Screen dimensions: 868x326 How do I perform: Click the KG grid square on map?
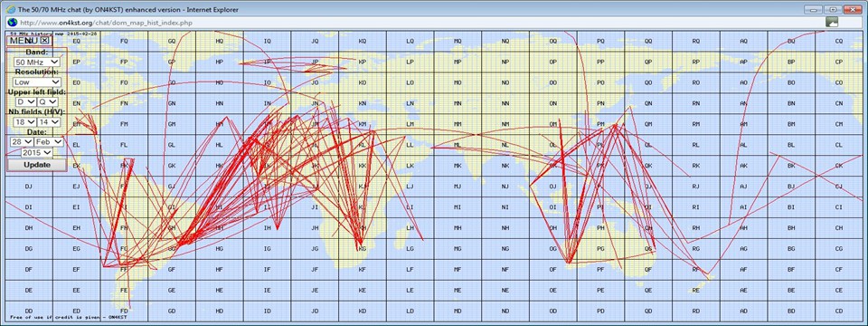pyautogui.click(x=363, y=249)
